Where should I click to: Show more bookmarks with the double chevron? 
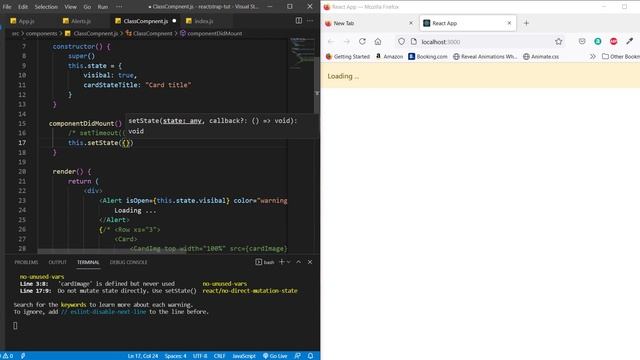(593, 57)
